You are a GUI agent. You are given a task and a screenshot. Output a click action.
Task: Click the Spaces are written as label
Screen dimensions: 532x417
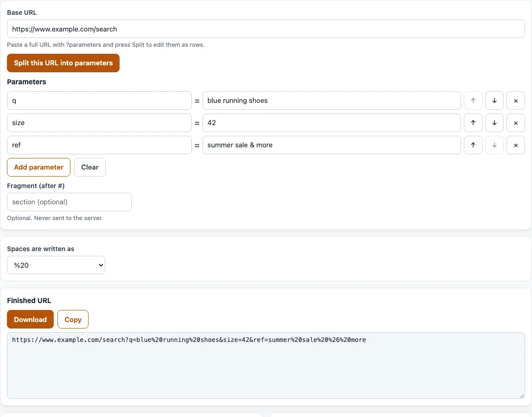[x=40, y=249]
